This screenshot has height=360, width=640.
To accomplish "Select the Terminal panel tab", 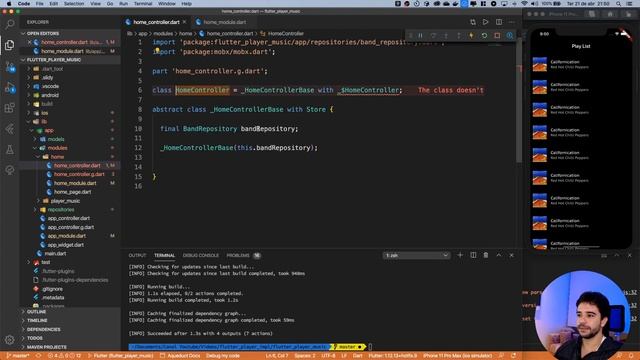I will pos(164,256).
